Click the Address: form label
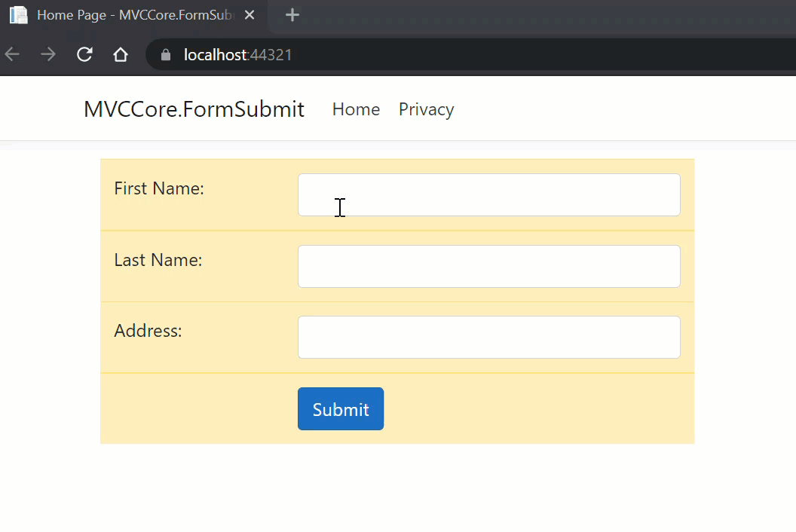 (x=148, y=331)
